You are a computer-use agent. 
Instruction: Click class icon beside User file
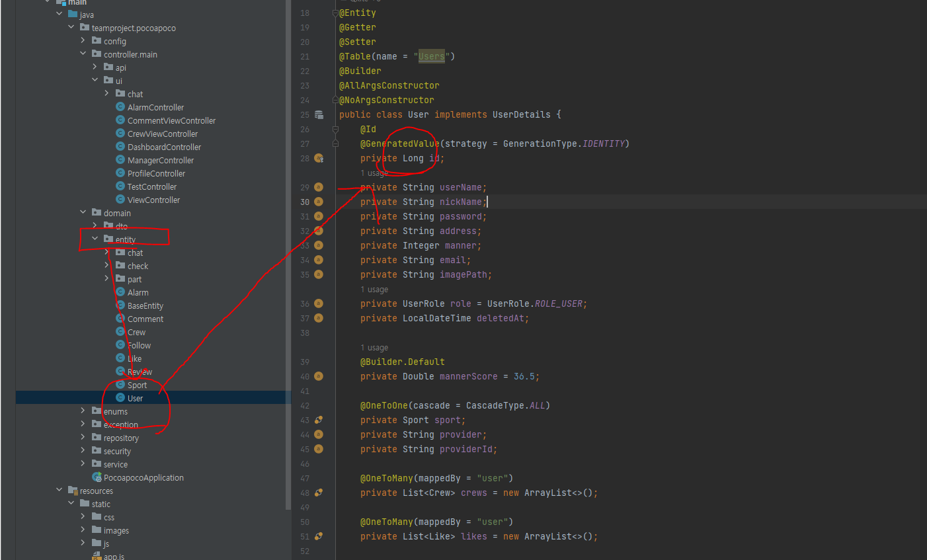click(120, 397)
